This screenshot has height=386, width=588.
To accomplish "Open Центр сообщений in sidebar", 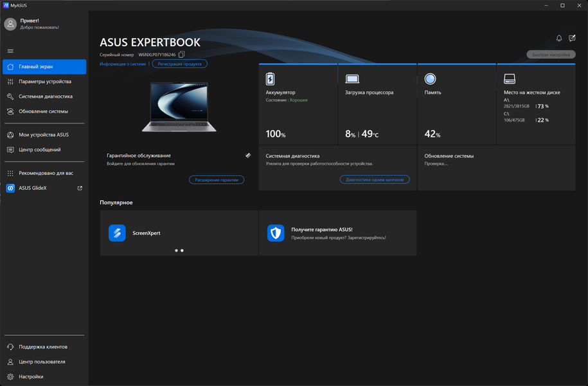I will point(44,150).
